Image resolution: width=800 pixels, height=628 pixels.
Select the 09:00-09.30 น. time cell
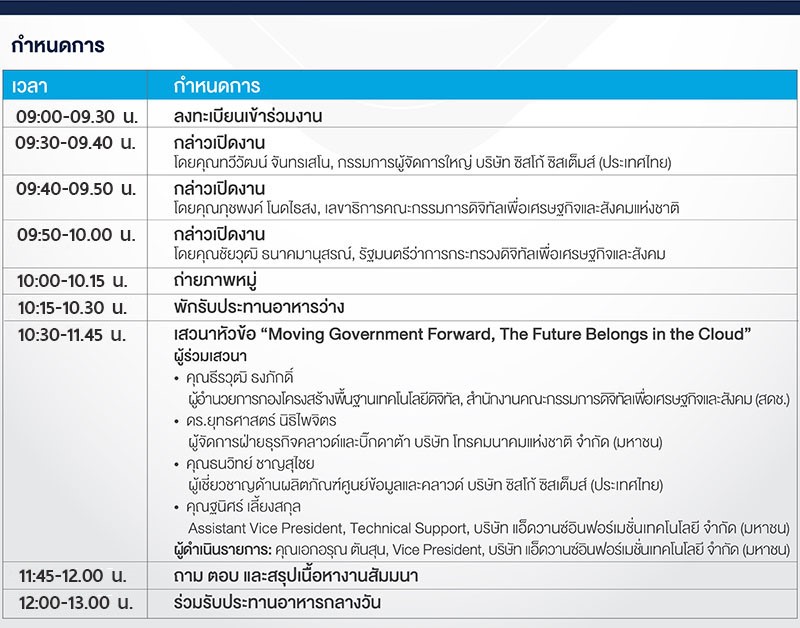point(76,116)
